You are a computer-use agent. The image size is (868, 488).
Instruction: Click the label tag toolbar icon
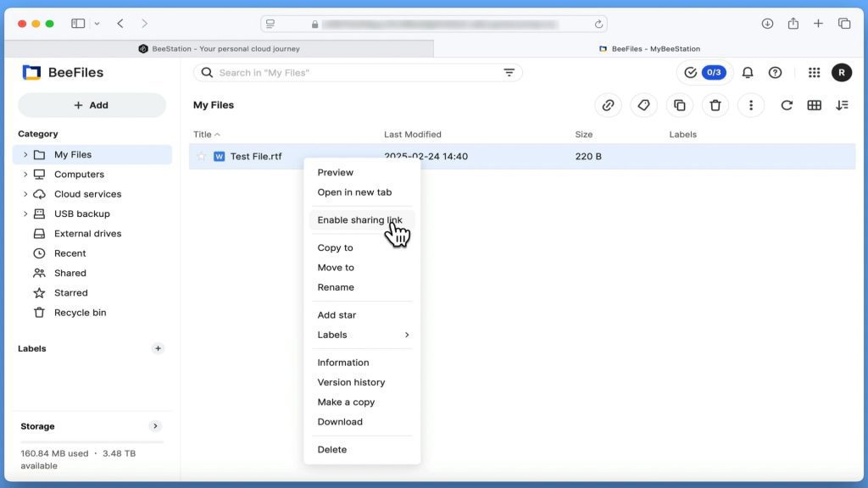point(644,105)
